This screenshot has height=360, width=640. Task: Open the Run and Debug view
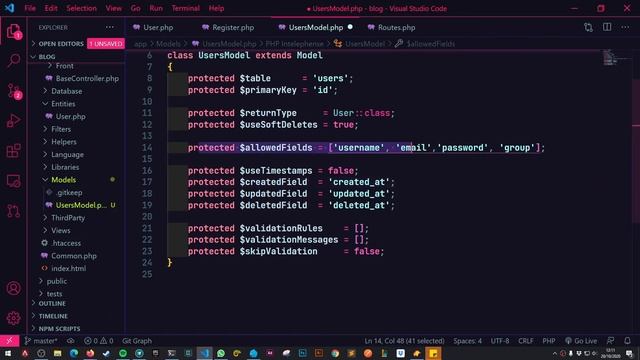coord(13,121)
